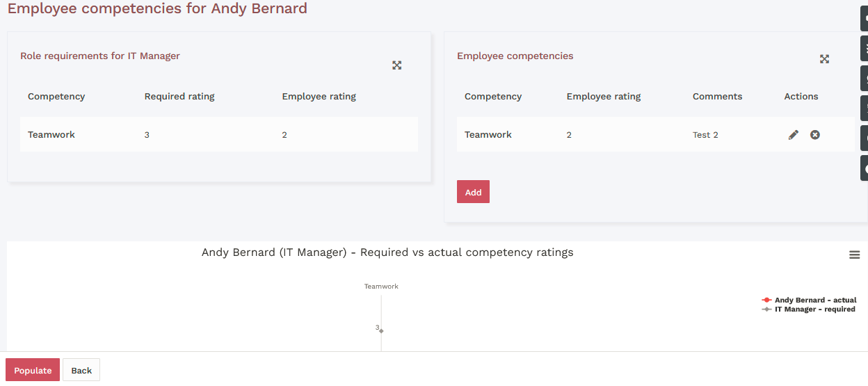Expand the Employee competencies panel to fullscreen

coord(824,59)
